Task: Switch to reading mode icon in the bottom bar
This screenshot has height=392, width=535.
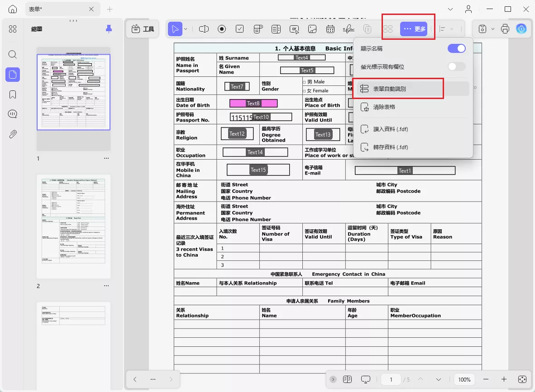Action: 347,379
